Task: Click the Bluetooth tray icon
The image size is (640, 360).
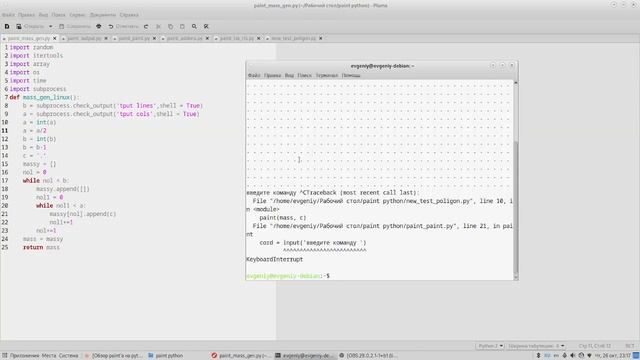Action: click(538, 356)
